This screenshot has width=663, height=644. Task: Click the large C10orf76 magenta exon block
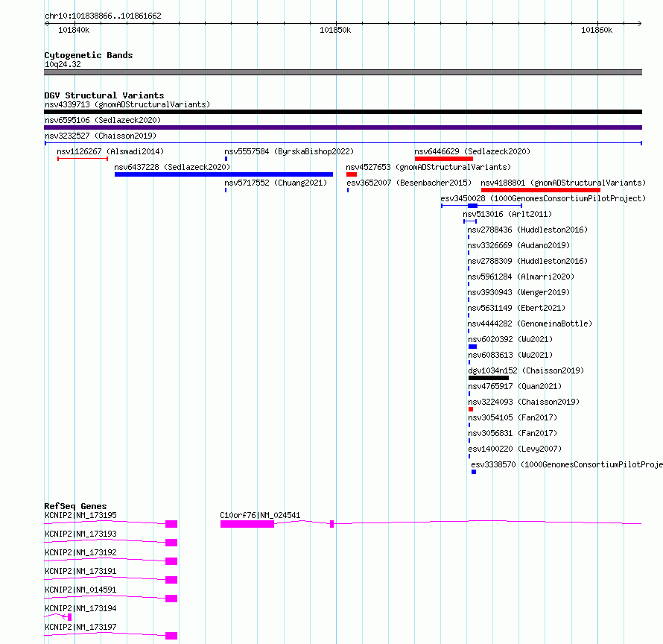(x=247, y=524)
